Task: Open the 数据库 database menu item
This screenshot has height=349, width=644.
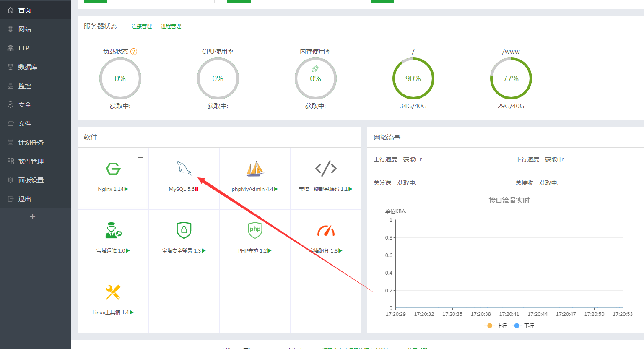Action: 36,67
